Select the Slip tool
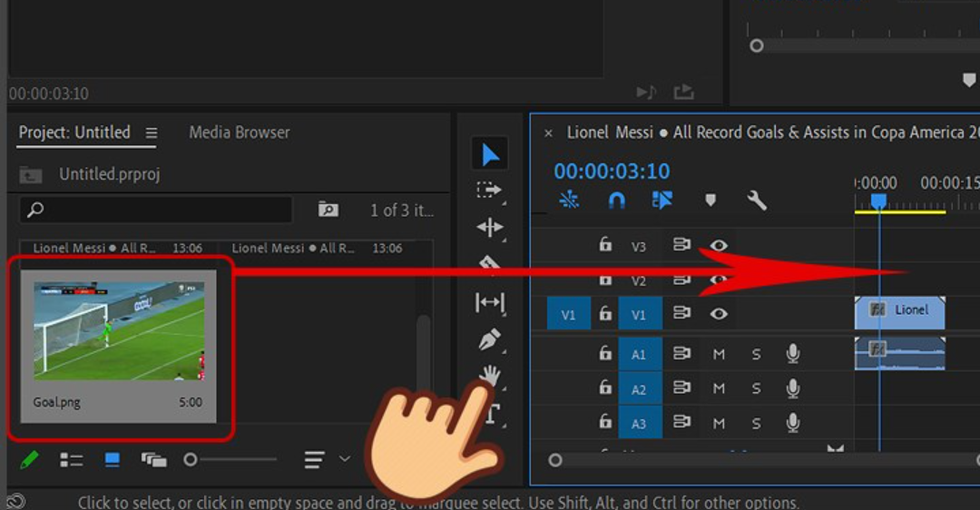 489,302
